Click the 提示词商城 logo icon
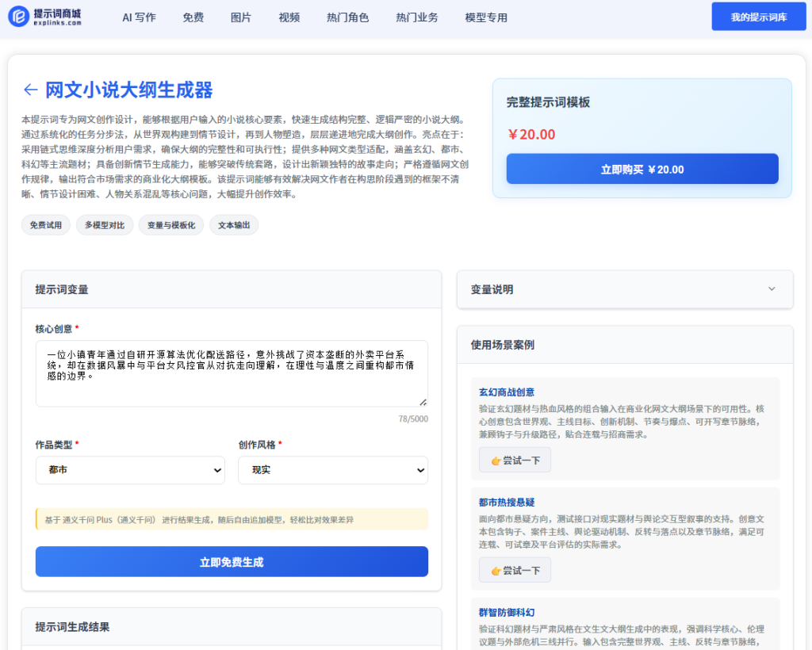 [18, 17]
